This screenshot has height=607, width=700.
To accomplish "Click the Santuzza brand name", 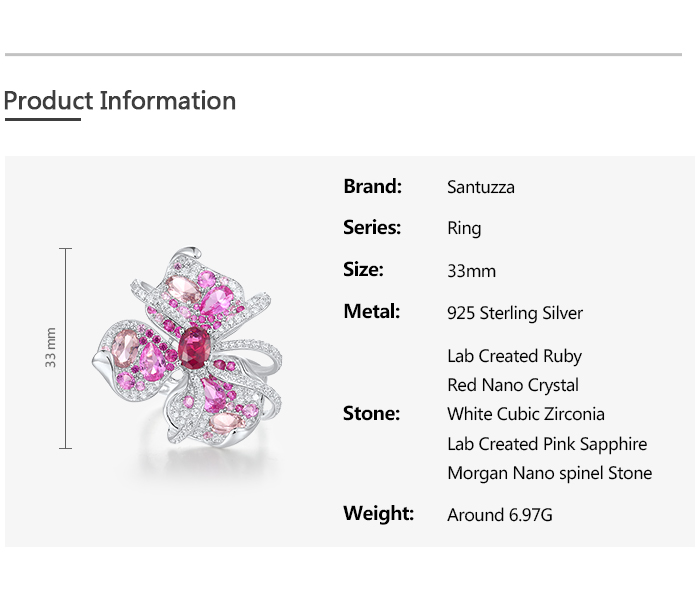I will click(481, 187).
